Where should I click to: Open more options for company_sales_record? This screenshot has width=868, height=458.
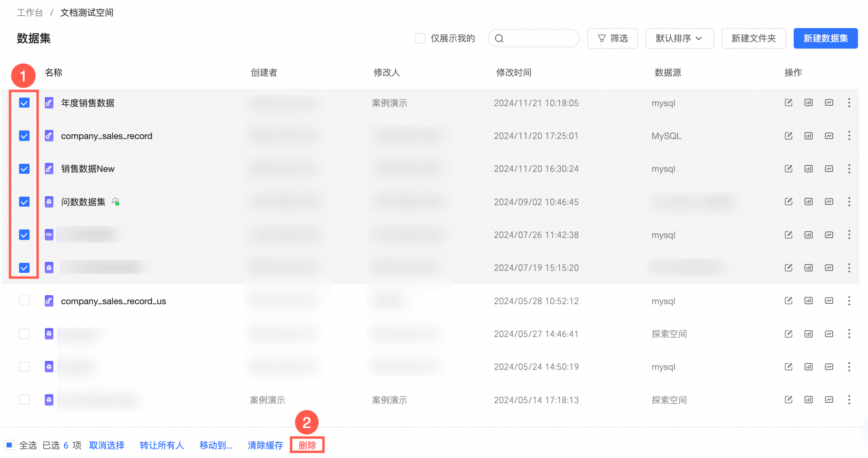click(849, 136)
